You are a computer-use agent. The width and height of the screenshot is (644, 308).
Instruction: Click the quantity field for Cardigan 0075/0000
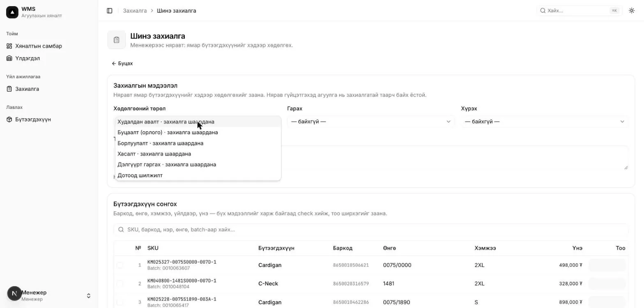pos(607,265)
